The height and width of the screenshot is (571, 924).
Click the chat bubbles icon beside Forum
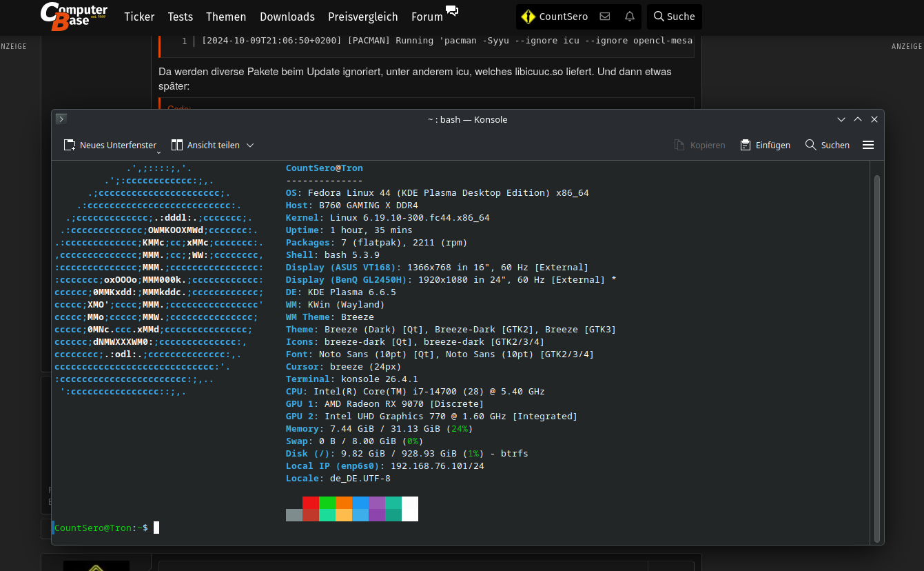coord(452,10)
